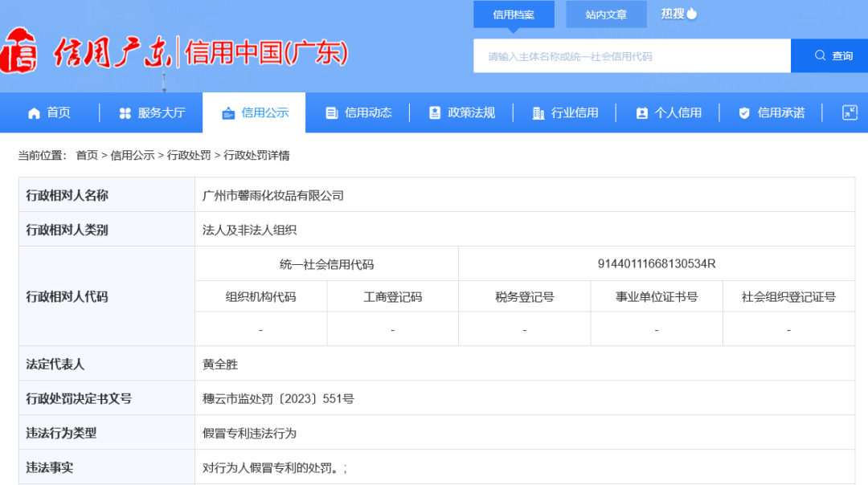Click the person icon beside 个人信用

[x=641, y=112]
